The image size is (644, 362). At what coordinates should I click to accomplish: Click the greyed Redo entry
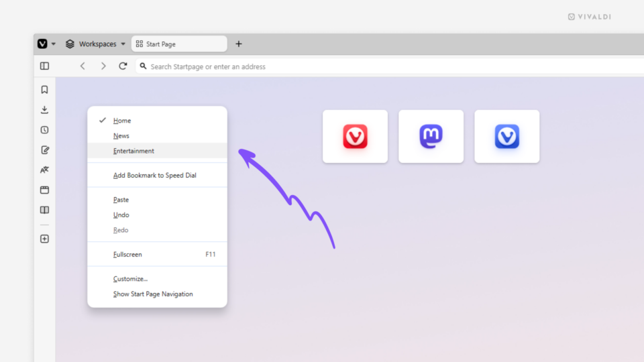157,230
